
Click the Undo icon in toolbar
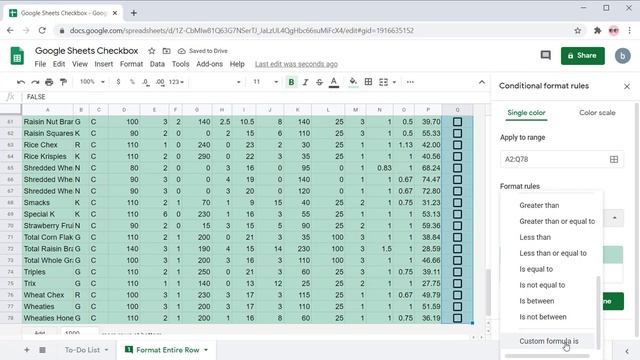coord(21,82)
